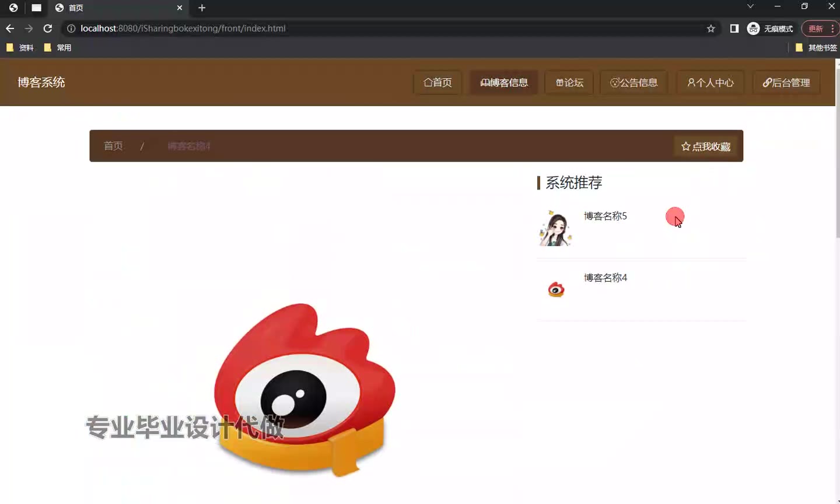Click the faded 博客名称 breadcrumb item
Viewport: 840px width, 504px height.
[189, 146]
